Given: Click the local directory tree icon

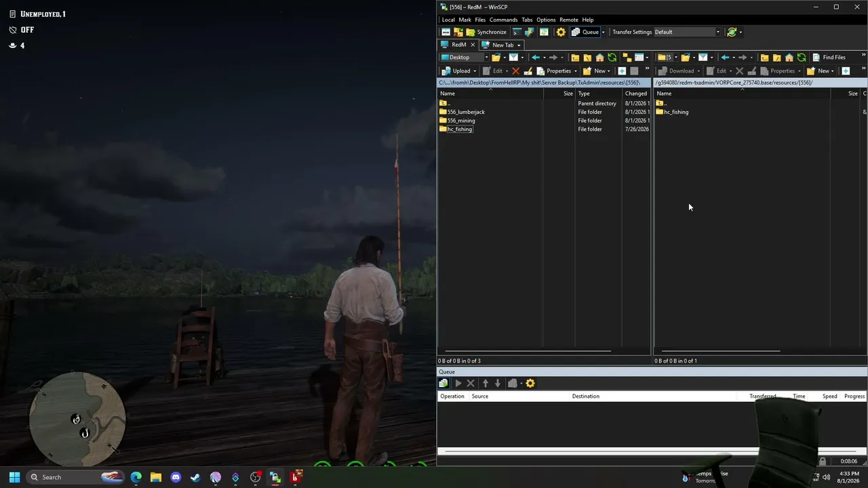Looking at the screenshot, I should tap(627, 58).
